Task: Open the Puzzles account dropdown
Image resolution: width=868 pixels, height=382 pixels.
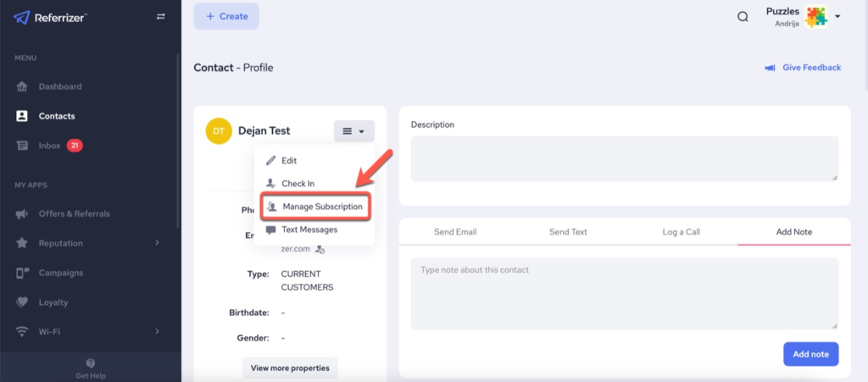Action: pyautogui.click(x=837, y=17)
